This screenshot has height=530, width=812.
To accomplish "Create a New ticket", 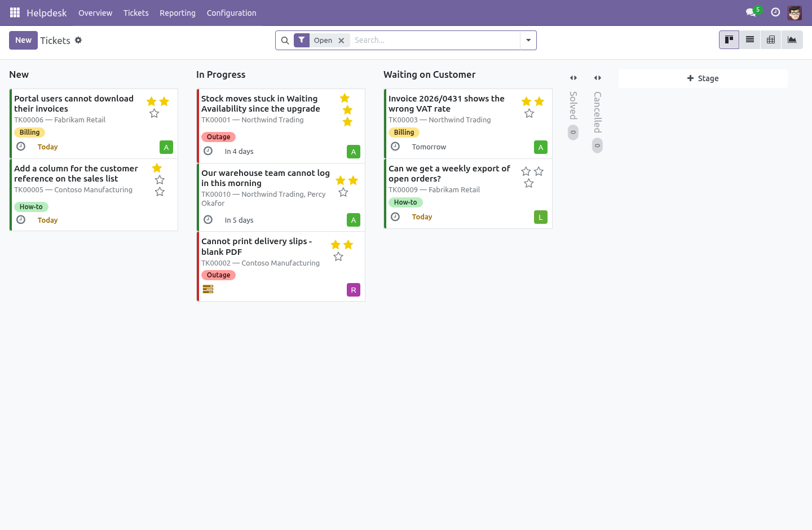I will click(x=23, y=40).
